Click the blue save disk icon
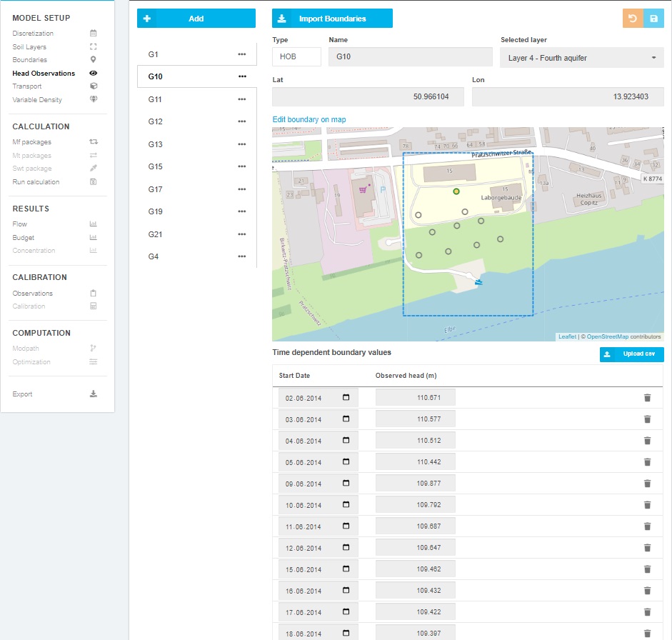The height and width of the screenshot is (640, 672). point(653,19)
